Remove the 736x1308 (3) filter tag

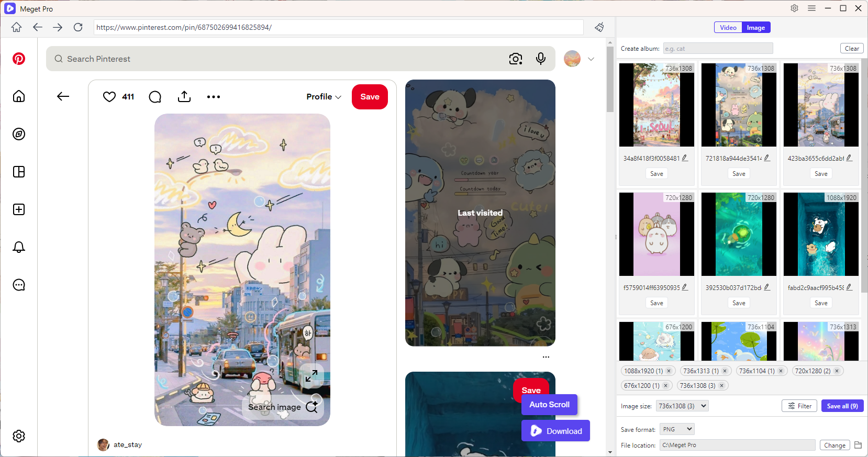coord(721,385)
